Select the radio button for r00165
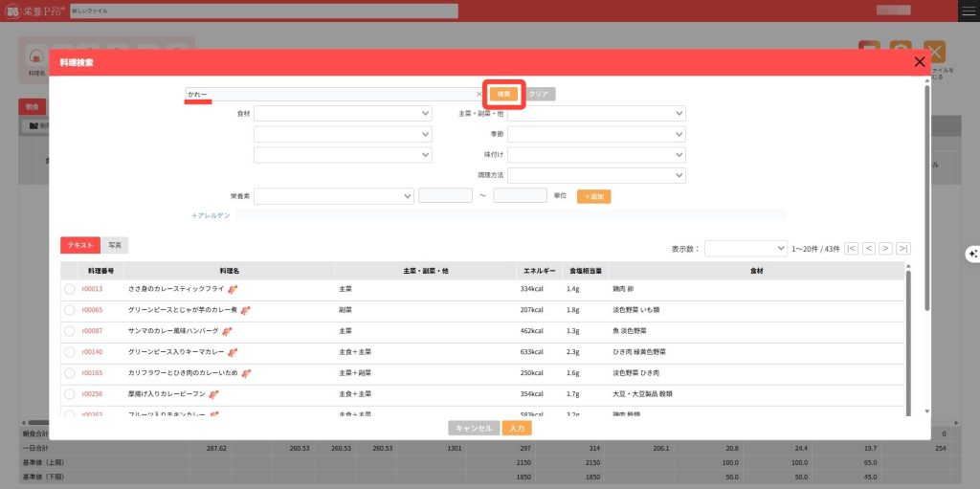The image size is (980, 489). (69, 372)
